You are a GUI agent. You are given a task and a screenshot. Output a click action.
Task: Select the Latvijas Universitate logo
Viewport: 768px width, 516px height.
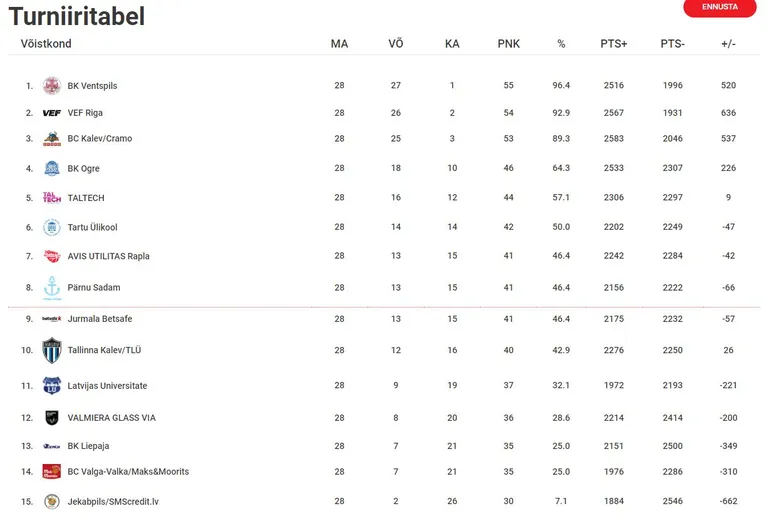pyautogui.click(x=51, y=386)
